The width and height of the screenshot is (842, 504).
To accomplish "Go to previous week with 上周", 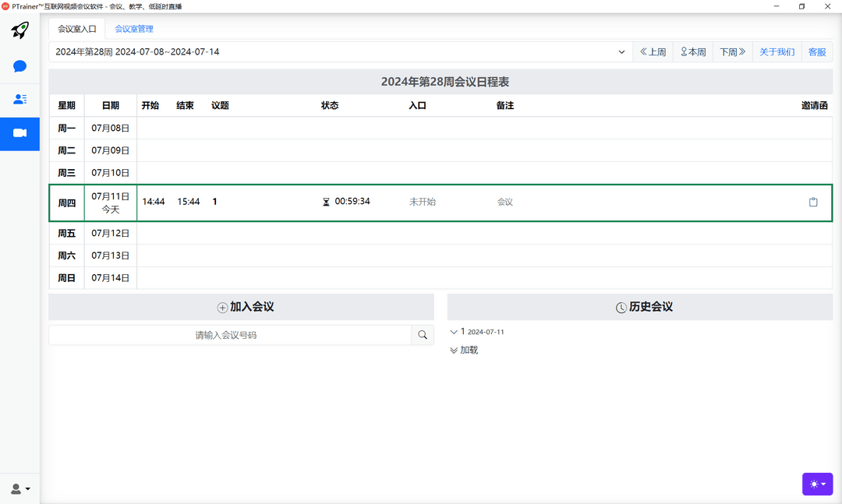I will coord(653,52).
